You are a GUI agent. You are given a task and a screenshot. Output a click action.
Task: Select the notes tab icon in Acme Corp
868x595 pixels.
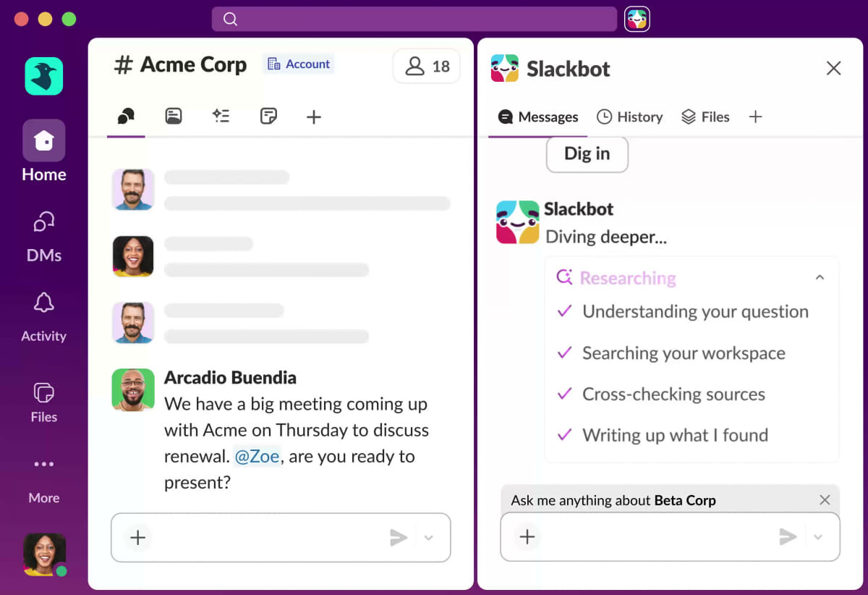tap(268, 116)
